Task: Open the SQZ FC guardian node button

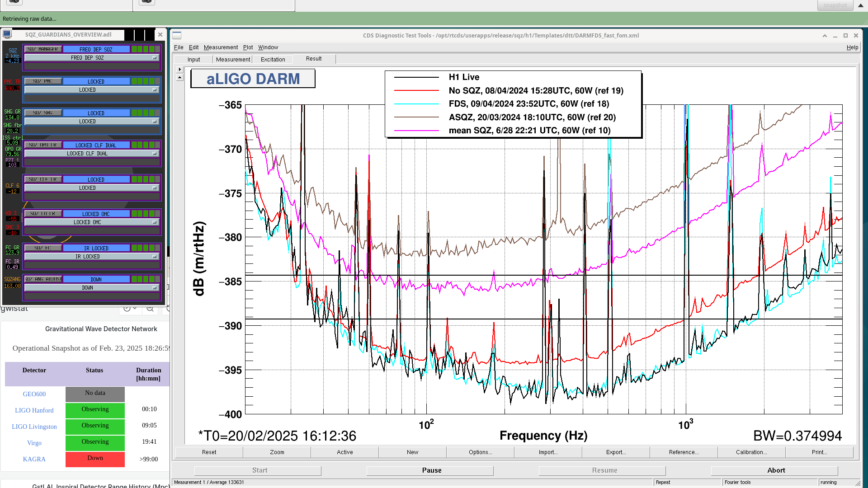Action: click(x=43, y=248)
